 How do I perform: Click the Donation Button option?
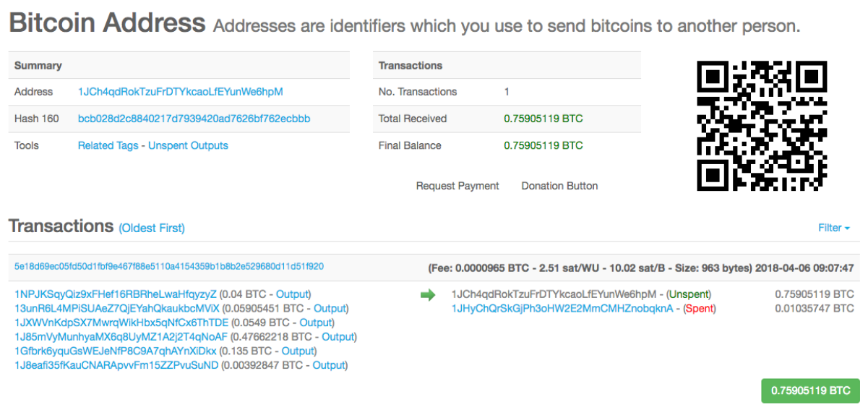point(559,186)
